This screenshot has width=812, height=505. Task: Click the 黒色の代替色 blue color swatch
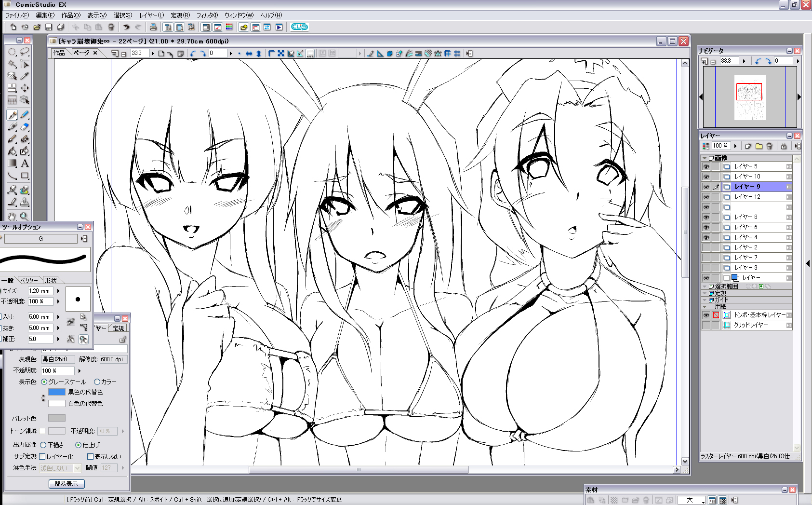tap(56, 392)
